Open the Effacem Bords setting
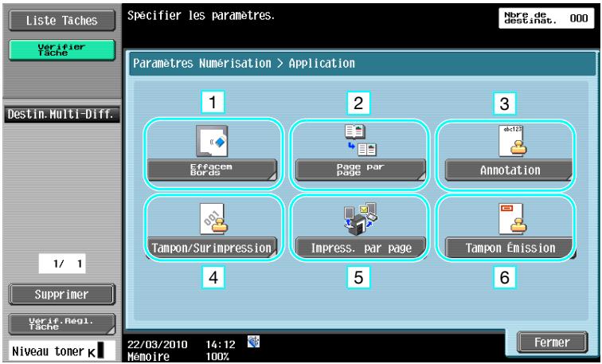The image size is (602, 364). 213,170
